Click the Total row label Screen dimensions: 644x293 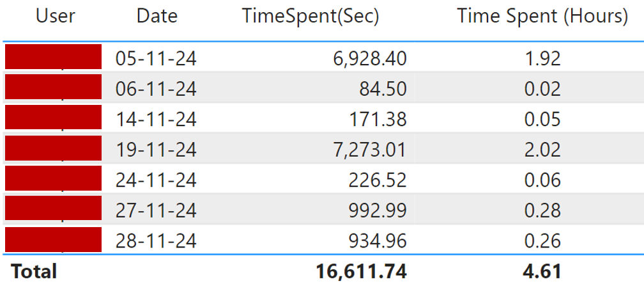click(34, 271)
